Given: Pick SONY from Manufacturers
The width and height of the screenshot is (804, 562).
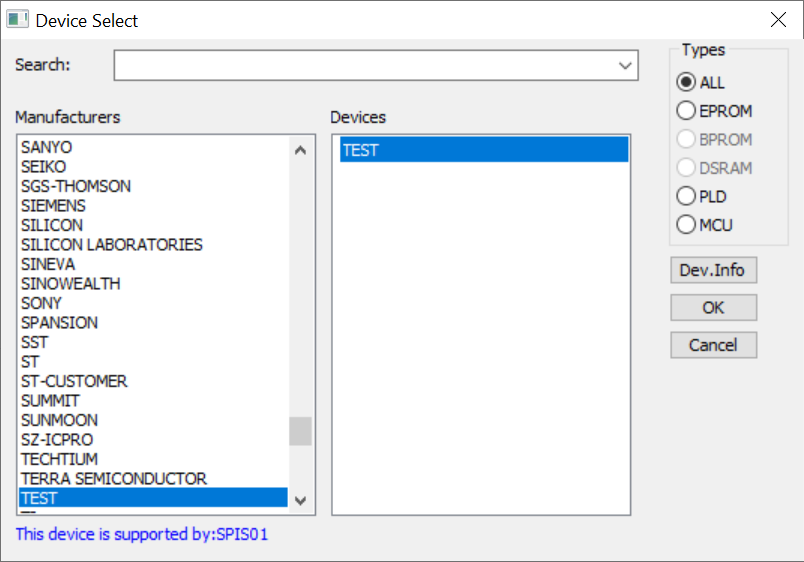Looking at the screenshot, I should point(153,303).
